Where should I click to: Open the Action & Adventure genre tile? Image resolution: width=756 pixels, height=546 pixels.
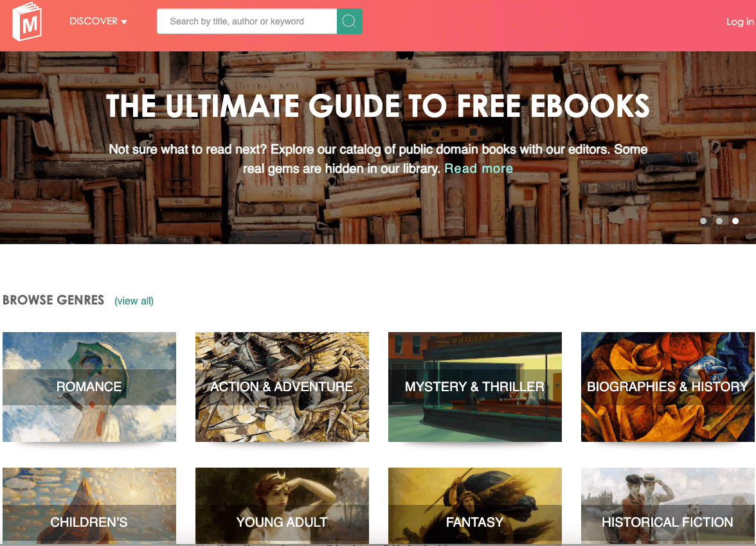(x=282, y=387)
